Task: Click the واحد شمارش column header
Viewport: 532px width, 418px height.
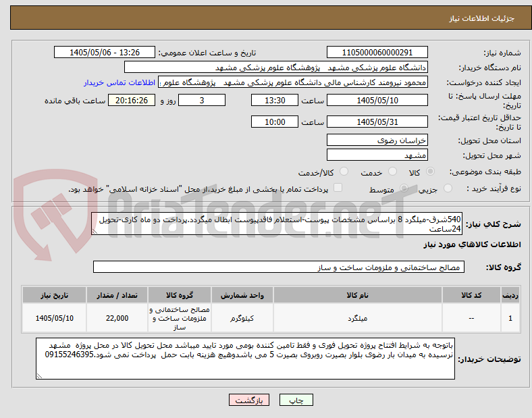Action: tap(242, 295)
